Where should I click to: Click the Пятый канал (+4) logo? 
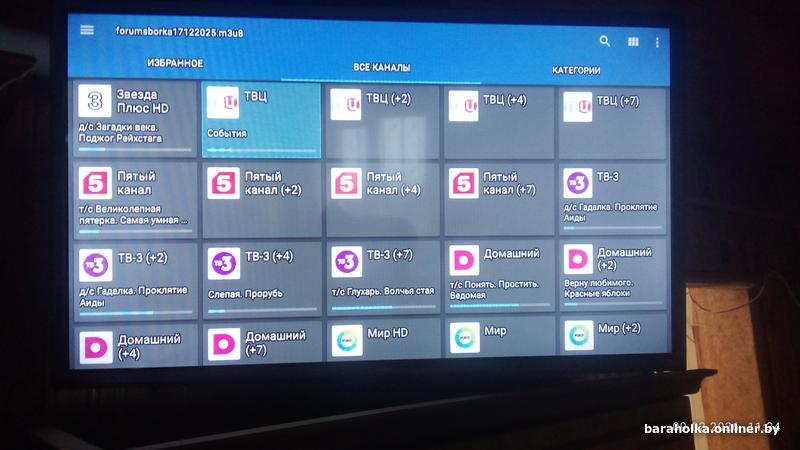pos(346,183)
